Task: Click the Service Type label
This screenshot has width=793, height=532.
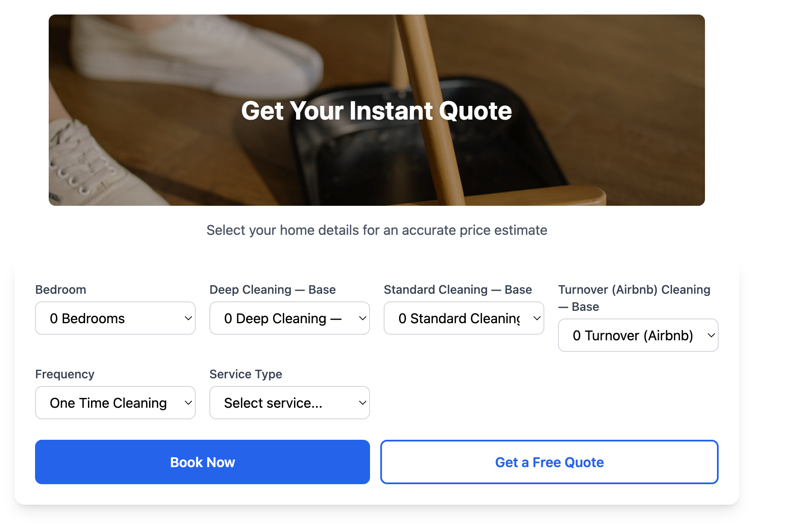Action: [246, 374]
